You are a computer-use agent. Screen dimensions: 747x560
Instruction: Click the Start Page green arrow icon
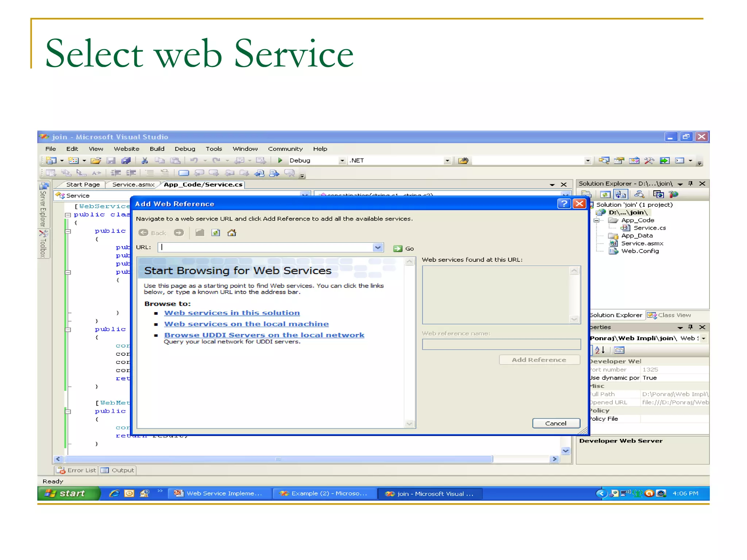pos(665,160)
